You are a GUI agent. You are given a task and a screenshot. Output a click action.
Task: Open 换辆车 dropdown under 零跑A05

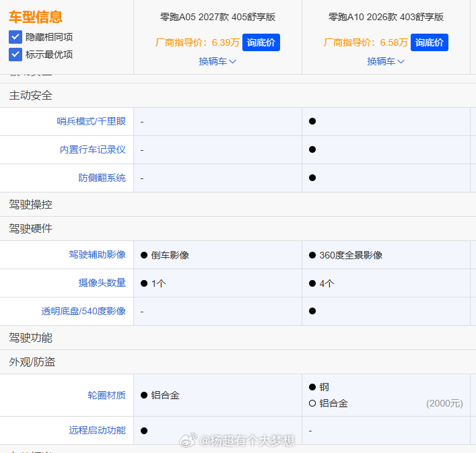pyautogui.click(x=217, y=61)
